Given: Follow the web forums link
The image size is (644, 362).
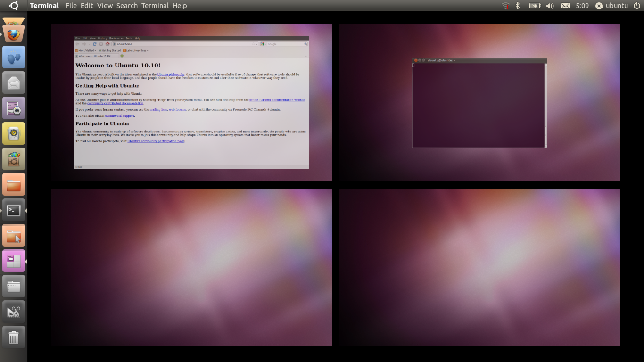Looking at the screenshot, I should tap(177, 109).
